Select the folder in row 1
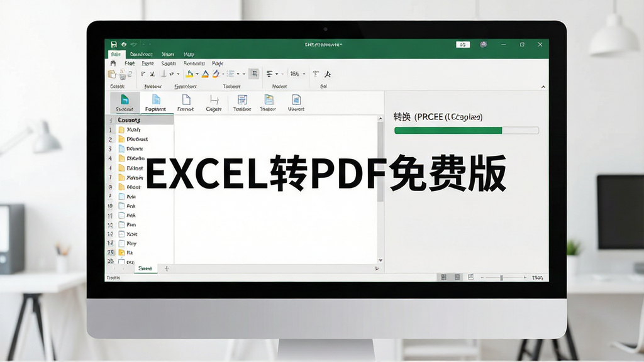 coord(121,129)
